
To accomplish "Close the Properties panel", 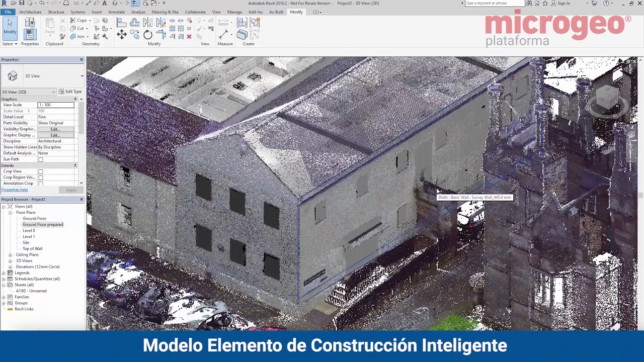I will click(81, 60).
